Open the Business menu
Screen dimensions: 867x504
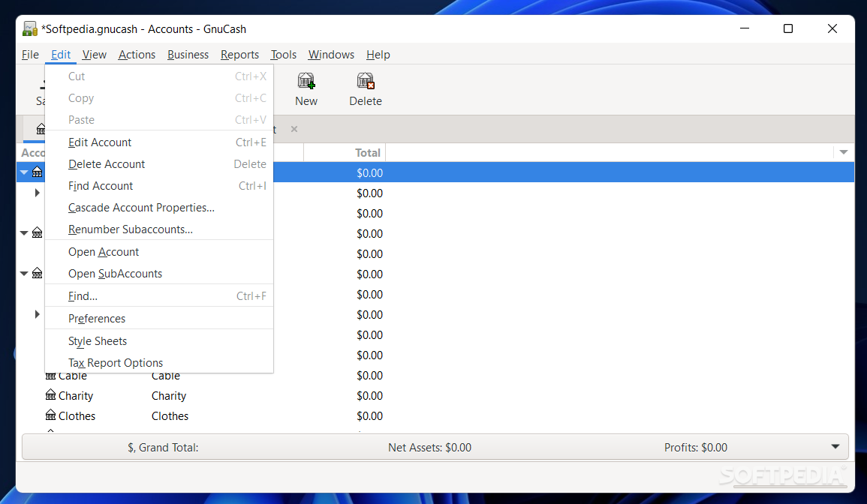pos(188,55)
